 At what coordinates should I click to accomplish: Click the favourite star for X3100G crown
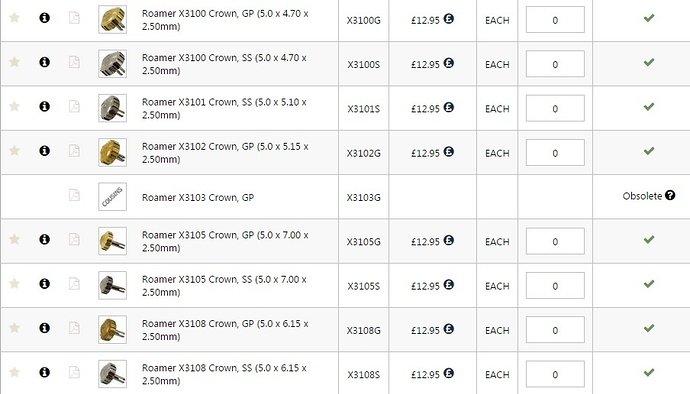pos(15,18)
